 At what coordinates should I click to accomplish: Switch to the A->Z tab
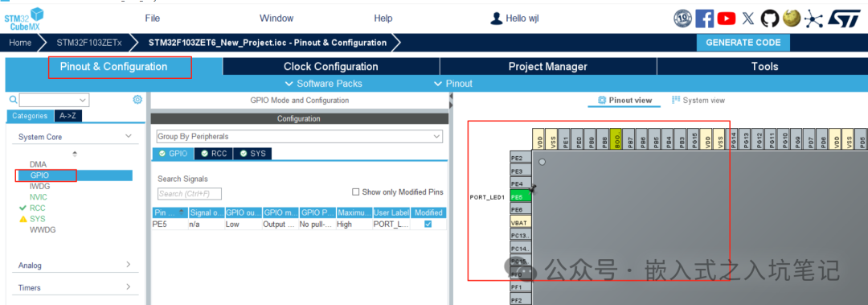[x=68, y=116]
